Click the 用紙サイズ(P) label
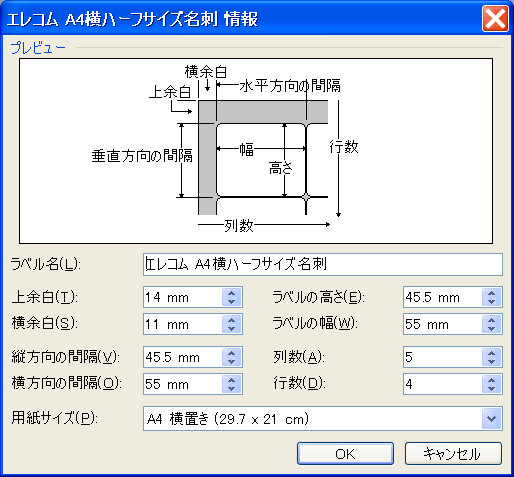Screen dimensions: 514x477 (54, 418)
